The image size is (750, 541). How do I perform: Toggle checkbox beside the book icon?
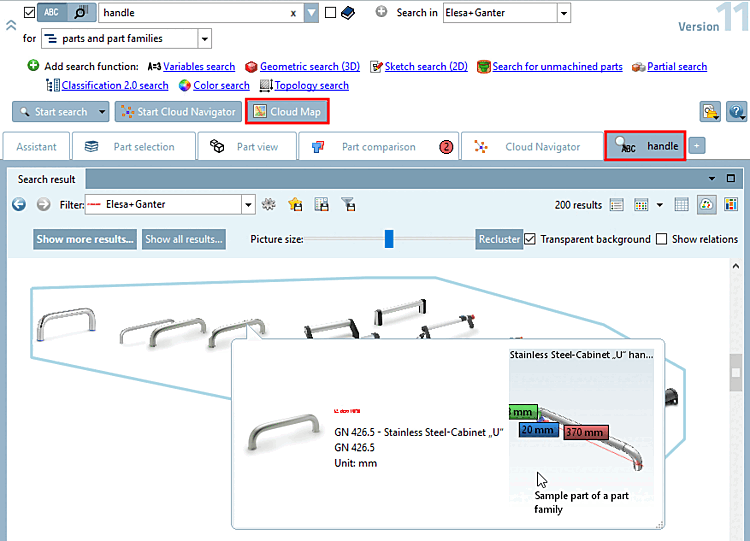point(330,12)
